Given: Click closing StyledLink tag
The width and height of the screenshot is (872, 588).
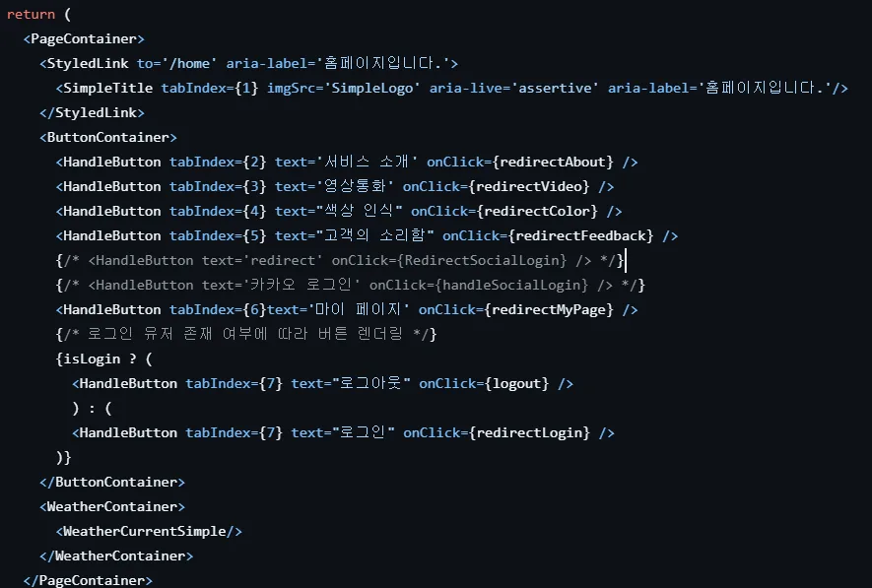Looking at the screenshot, I should (92, 113).
